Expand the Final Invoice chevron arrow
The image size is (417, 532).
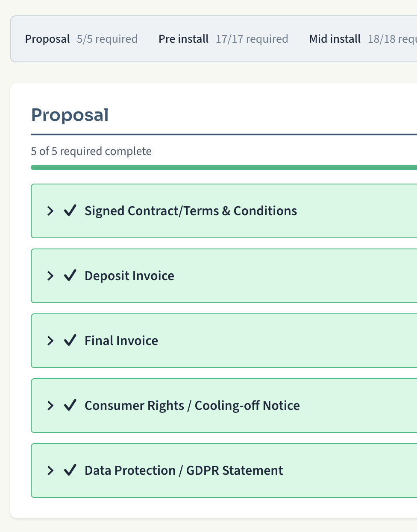(50, 341)
